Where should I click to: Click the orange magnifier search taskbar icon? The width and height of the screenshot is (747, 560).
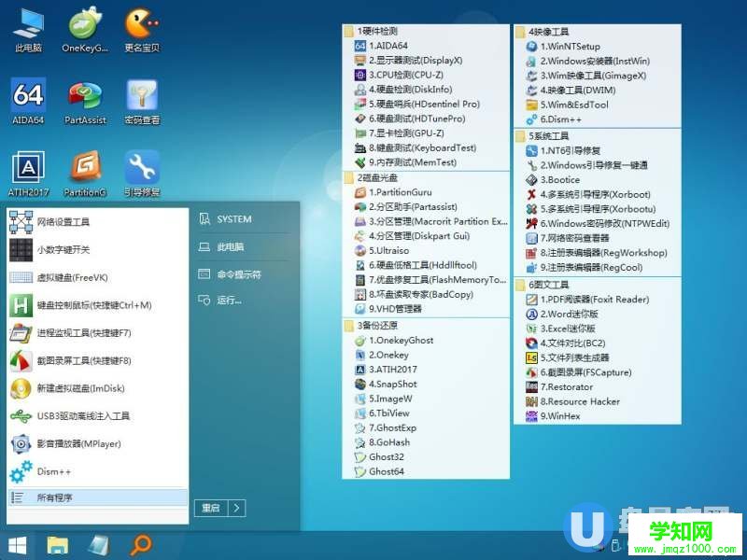[141, 545]
